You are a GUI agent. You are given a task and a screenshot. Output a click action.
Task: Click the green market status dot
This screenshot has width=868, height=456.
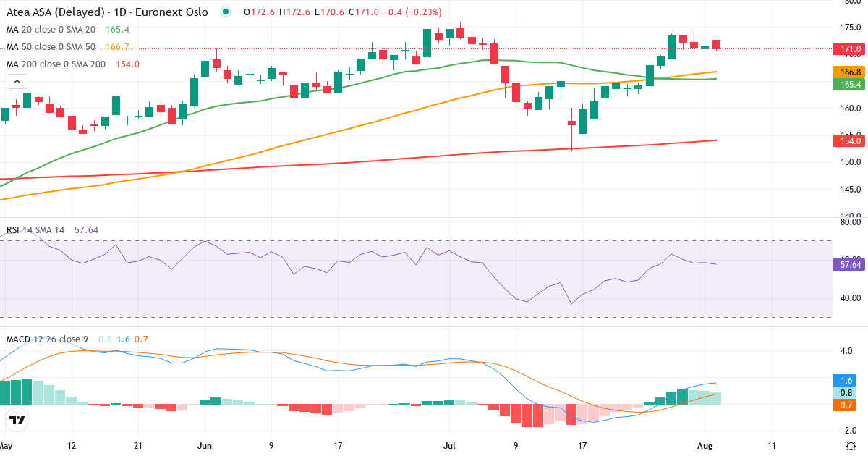tap(227, 12)
